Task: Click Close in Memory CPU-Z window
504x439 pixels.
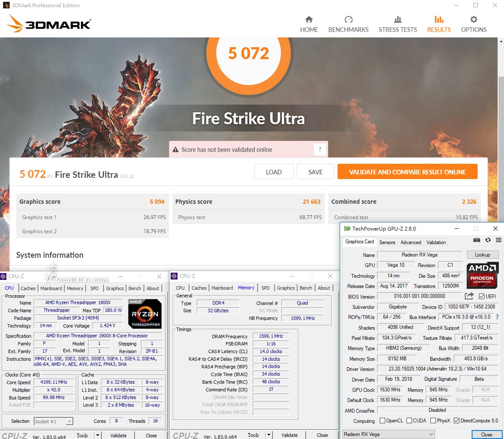Action: click(x=322, y=435)
